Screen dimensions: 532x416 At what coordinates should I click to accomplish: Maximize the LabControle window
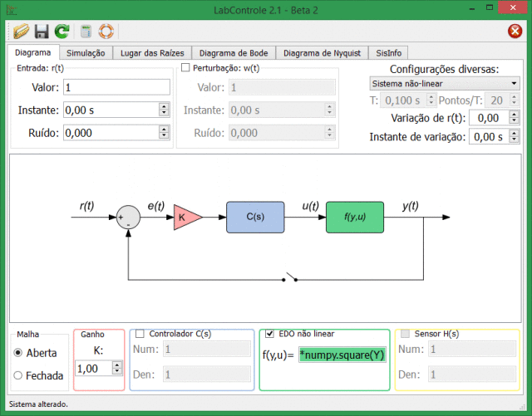490,7
